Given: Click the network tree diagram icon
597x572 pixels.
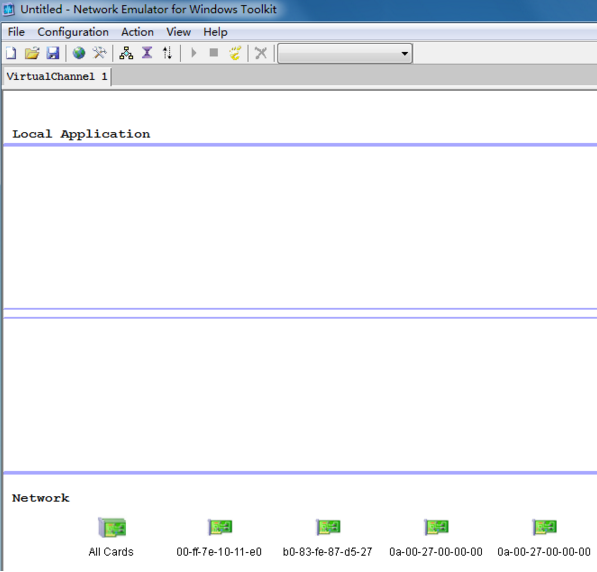Looking at the screenshot, I should [126, 53].
